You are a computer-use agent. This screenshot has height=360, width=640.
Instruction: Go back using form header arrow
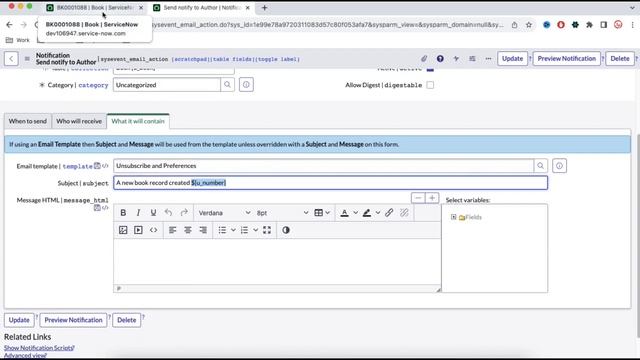(x=11, y=59)
